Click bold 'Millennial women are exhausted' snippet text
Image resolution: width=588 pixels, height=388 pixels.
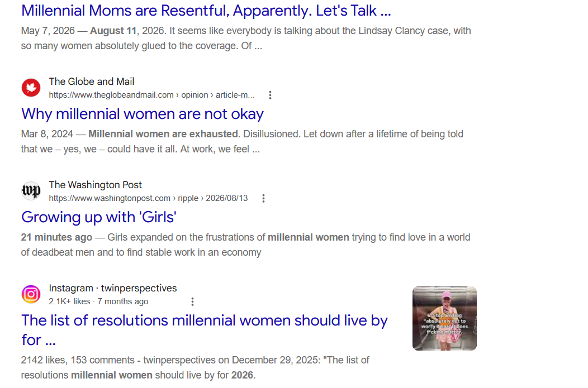tap(163, 134)
